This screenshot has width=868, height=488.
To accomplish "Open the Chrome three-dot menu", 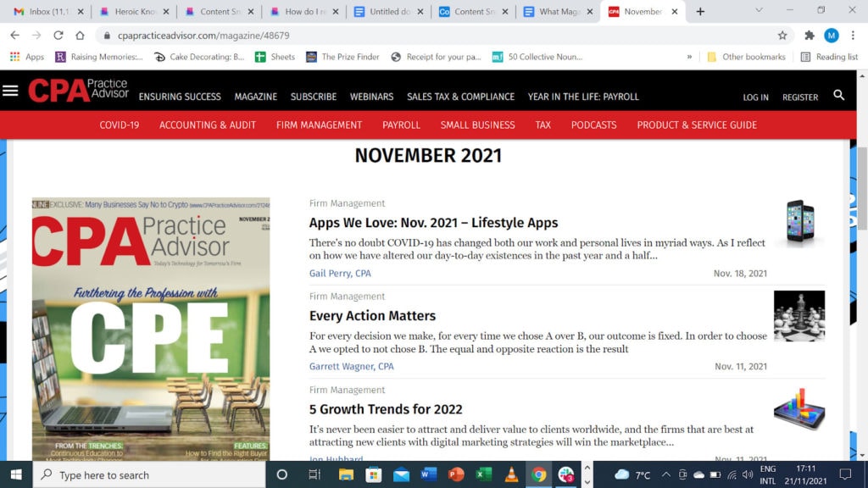I will [853, 36].
